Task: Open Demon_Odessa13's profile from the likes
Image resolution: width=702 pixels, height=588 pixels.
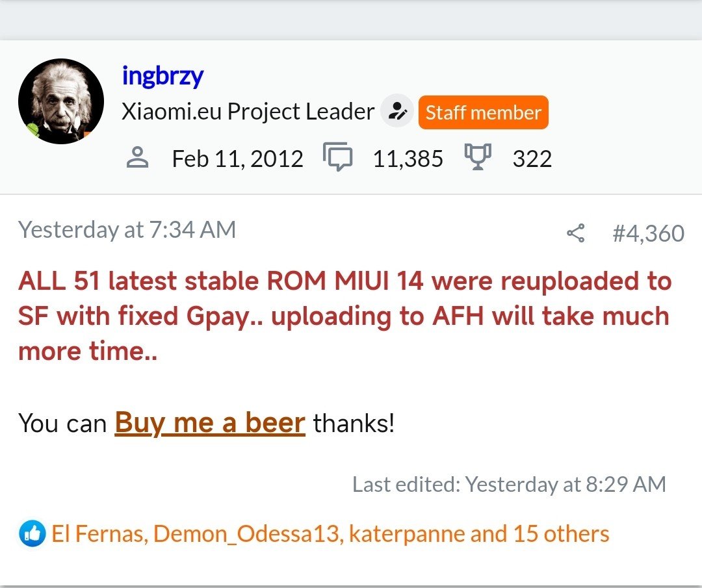Action: (x=247, y=534)
